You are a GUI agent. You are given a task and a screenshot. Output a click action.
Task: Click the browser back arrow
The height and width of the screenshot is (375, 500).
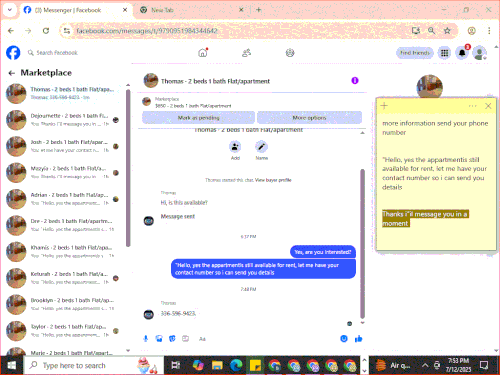(11, 31)
